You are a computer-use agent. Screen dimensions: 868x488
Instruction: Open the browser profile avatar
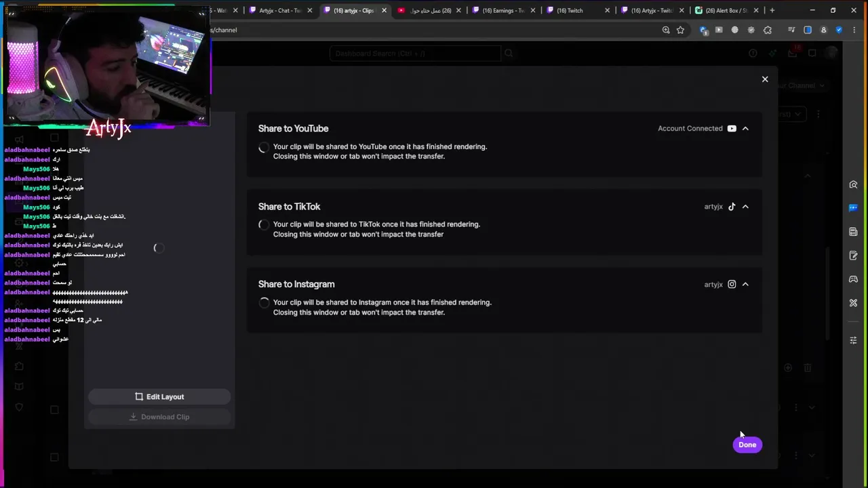pyautogui.click(x=824, y=30)
